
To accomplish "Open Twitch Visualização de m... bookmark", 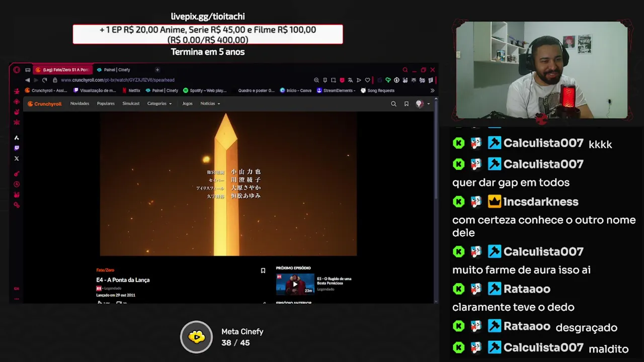I will pyautogui.click(x=95, y=90).
